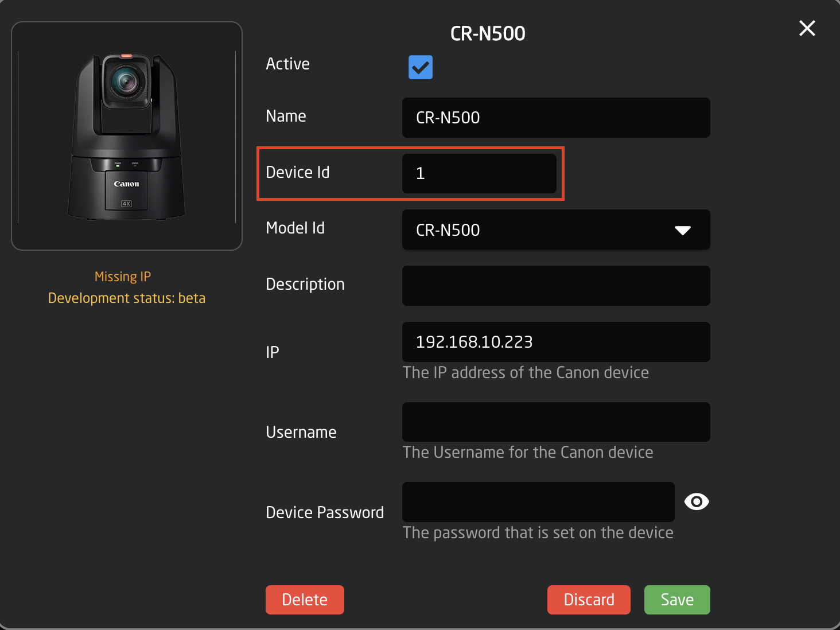This screenshot has height=630, width=840.
Task: Click the "Device Id" label
Action: (x=297, y=172)
